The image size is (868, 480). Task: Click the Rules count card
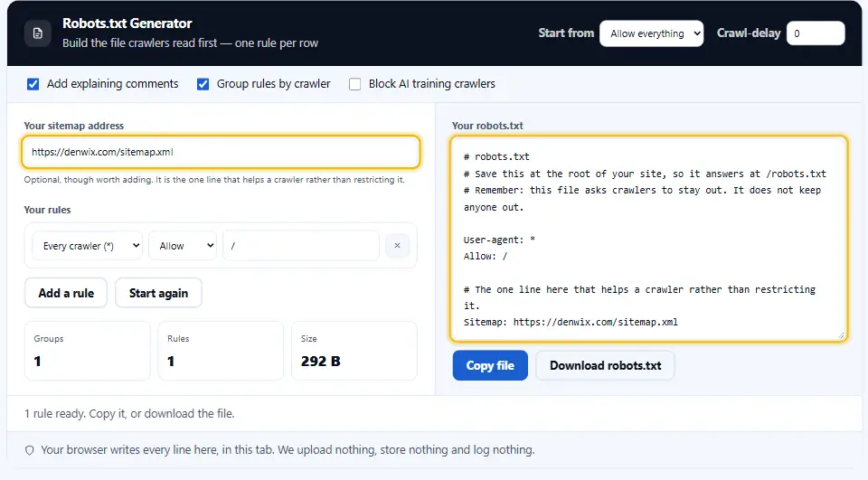(221, 351)
